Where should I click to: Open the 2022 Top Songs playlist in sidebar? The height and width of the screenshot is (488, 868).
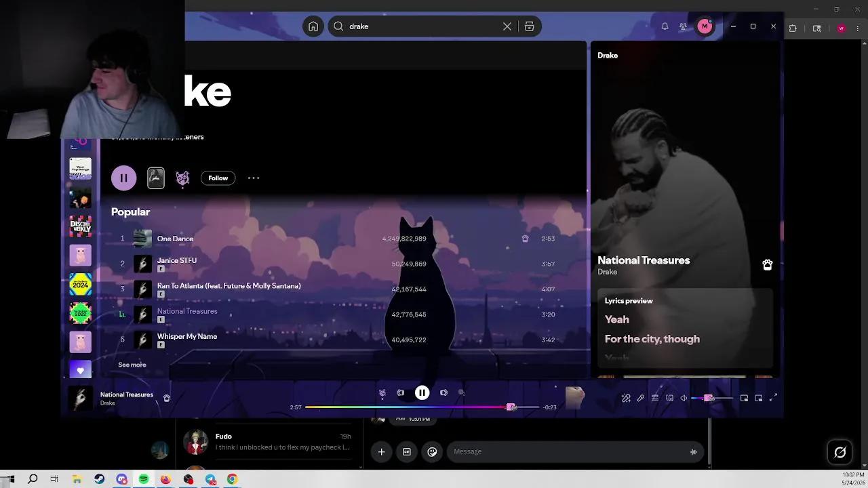click(80, 313)
